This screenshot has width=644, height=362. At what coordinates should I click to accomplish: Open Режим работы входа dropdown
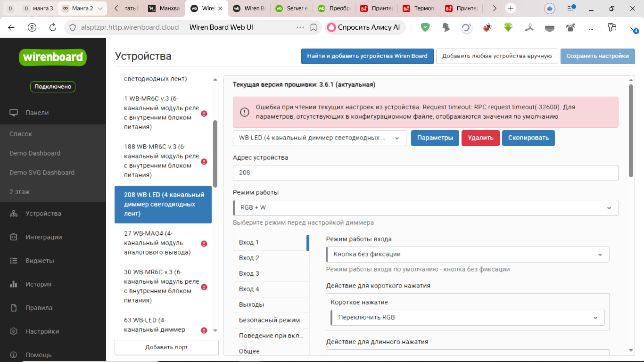pos(468,255)
